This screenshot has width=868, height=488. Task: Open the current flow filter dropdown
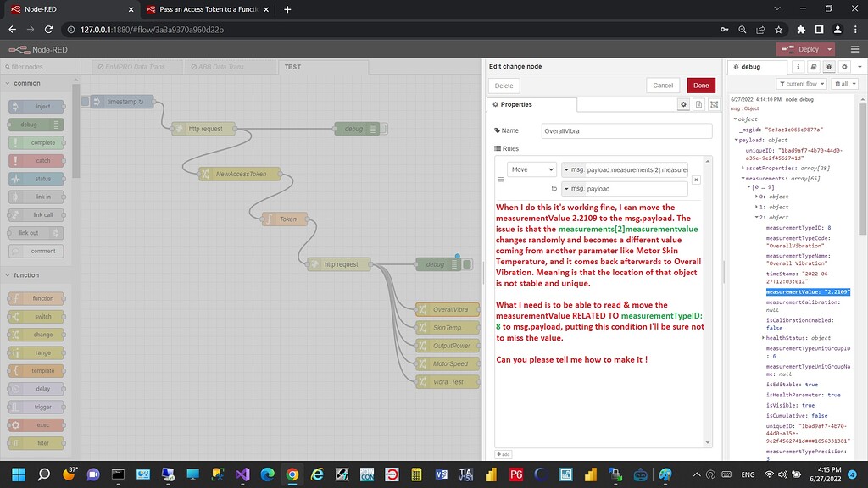point(803,82)
